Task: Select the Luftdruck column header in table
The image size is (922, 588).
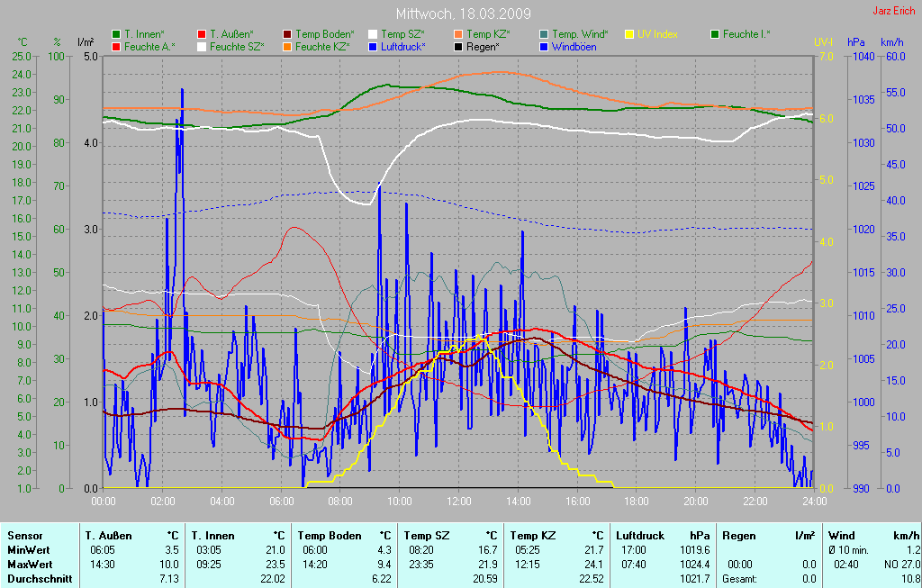Action: [640, 536]
